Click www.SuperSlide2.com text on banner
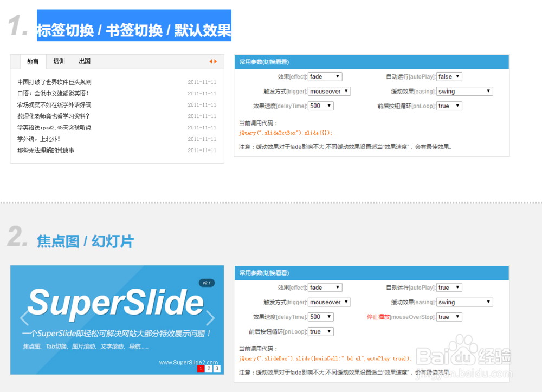542x392 pixels. coord(189,362)
